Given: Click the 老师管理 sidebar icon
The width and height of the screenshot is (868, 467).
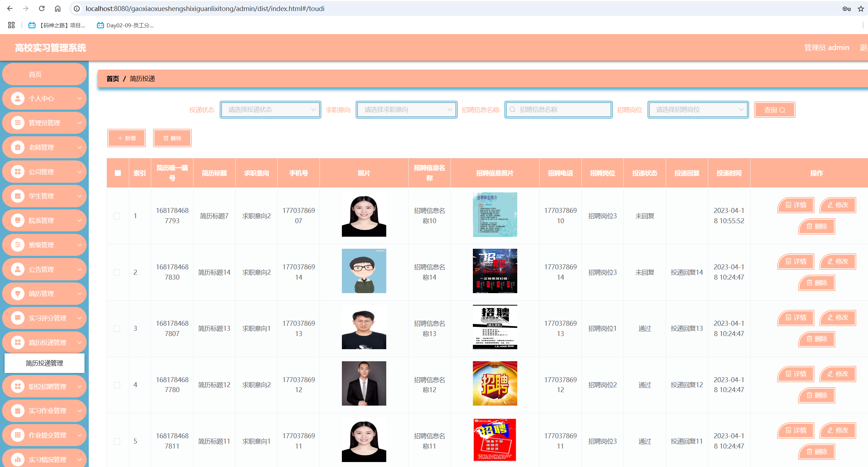Looking at the screenshot, I should tap(17, 147).
